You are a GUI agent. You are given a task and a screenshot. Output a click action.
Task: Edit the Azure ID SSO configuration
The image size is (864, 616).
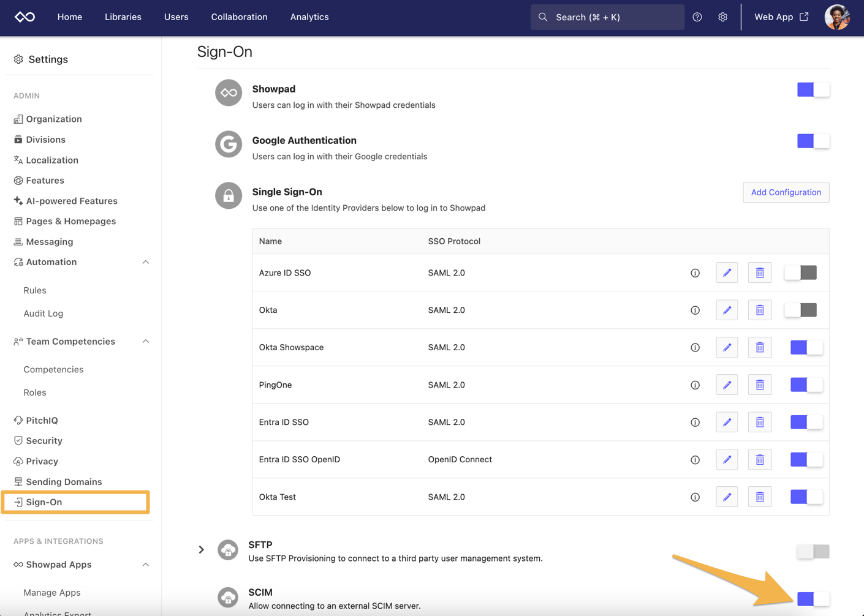pyautogui.click(x=727, y=273)
